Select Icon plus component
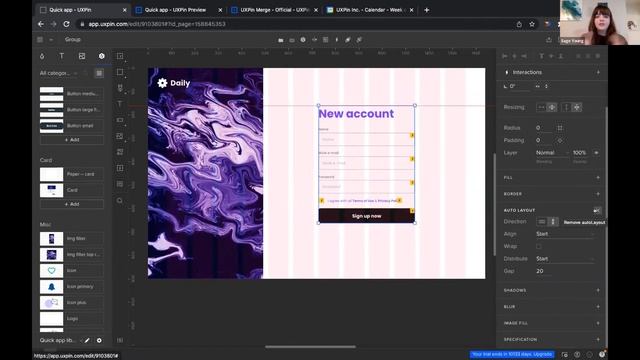 click(x=71, y=302)
